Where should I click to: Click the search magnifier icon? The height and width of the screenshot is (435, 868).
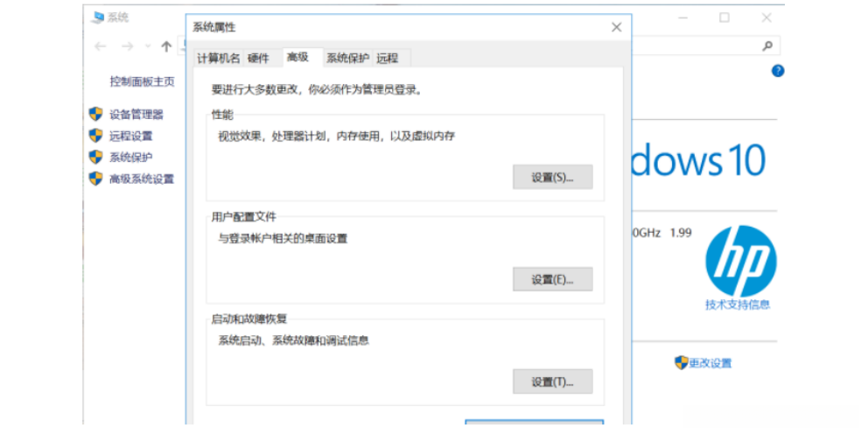coord(767,46)
